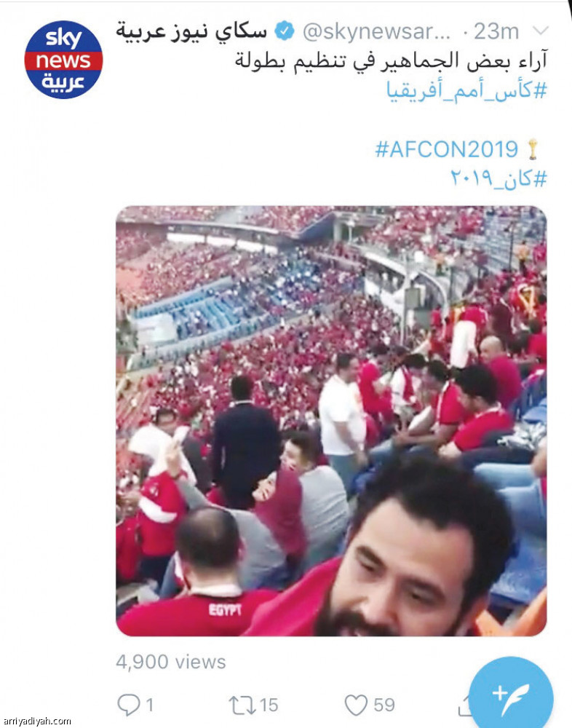Click the retweet count 15
This screenshot has height=728, width=572.
(269, 705)
